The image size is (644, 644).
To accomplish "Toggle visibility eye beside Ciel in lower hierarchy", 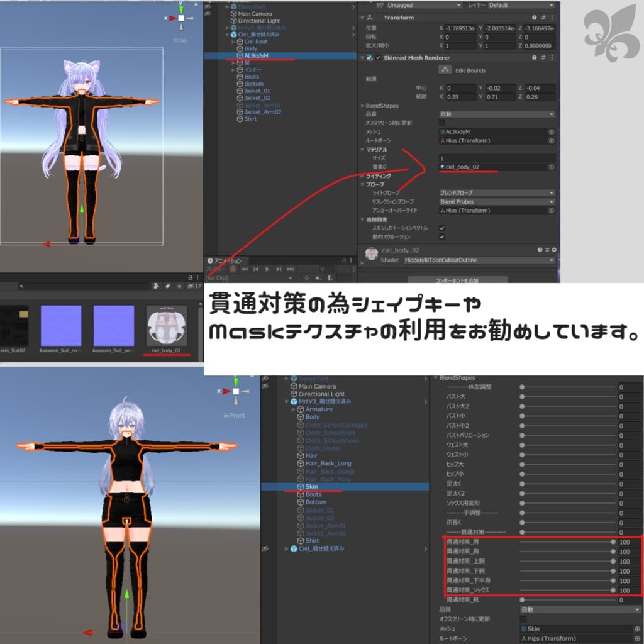I will pos(265,548).
